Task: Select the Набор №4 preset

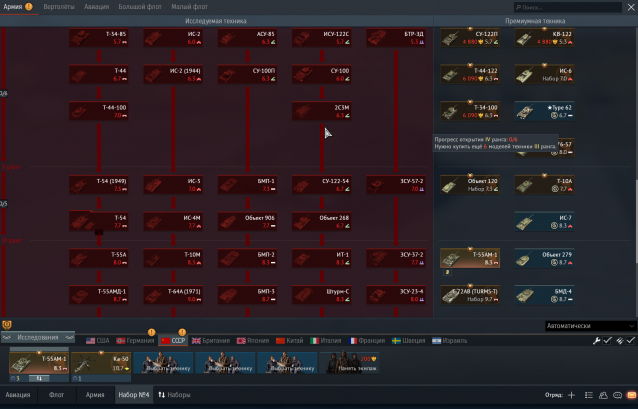Action: [x=134, y=395]
